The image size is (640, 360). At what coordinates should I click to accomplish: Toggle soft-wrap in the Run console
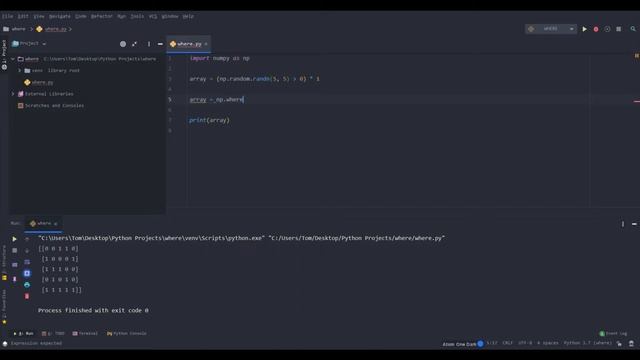coord(27,262)
